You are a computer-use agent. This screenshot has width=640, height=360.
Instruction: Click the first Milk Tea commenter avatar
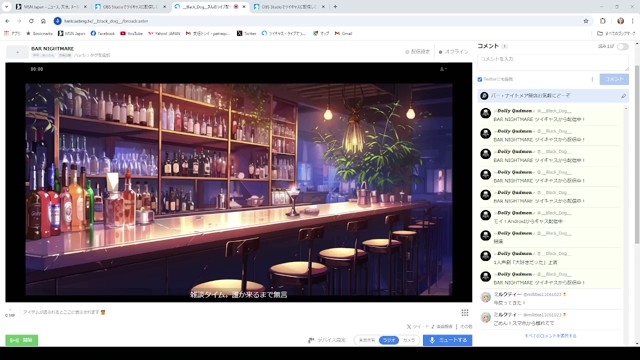click(485, 297)
